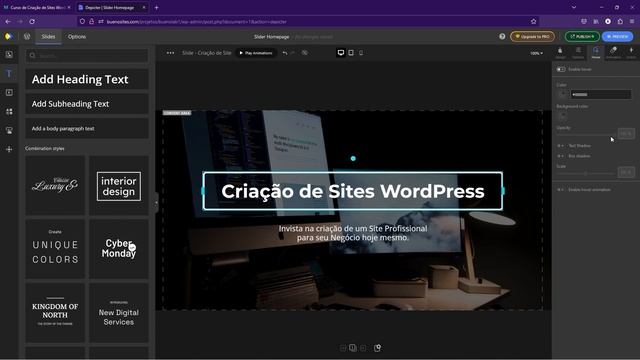The image size is (640, 360).
Task: Open the Hover tab in right panel
Action: pyautogui.click(x=596, y=52)
